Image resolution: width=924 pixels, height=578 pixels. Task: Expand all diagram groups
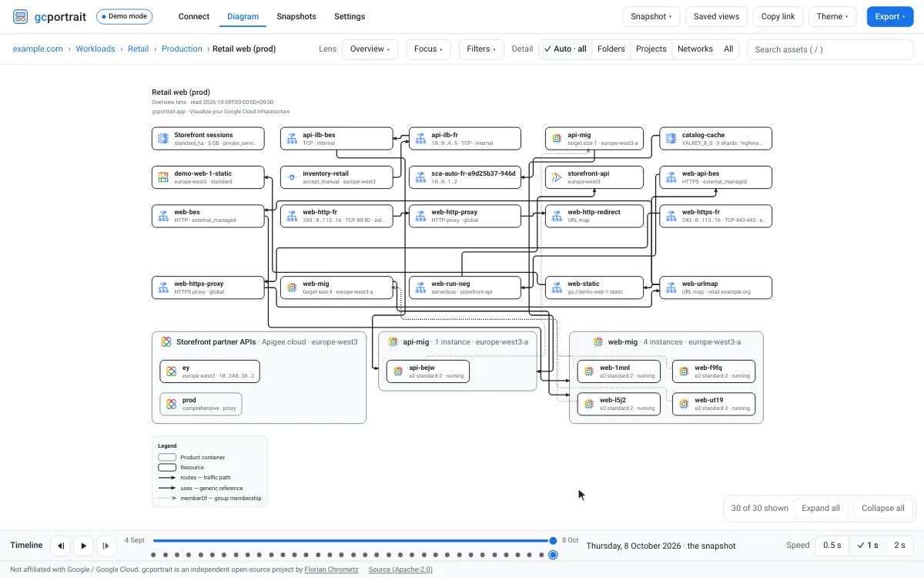coord(821,508)
